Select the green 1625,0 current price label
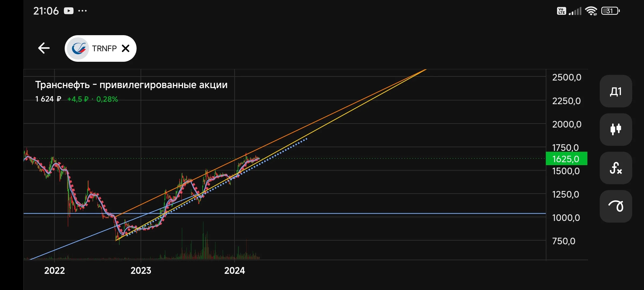Viewport: 644px width, 290px height. point(566,159)
